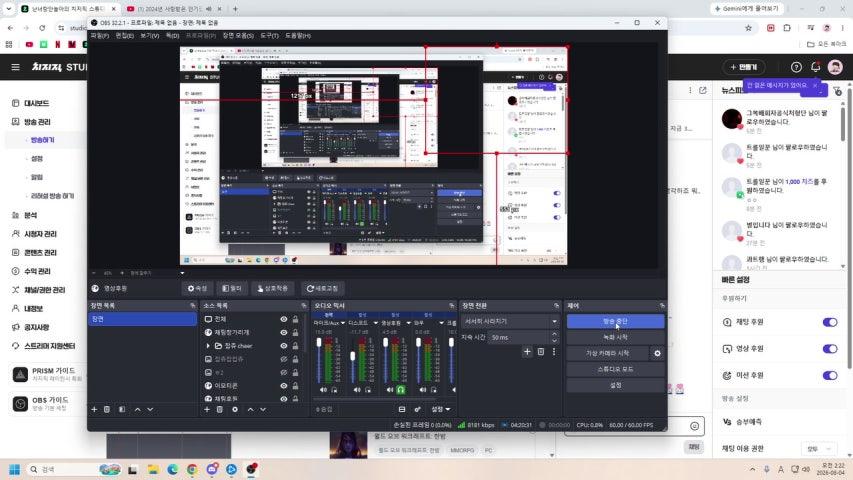Bookmark this page with the star icon
Image resolution: width=853 pixels, height=480 pixels.
[749, 28]
